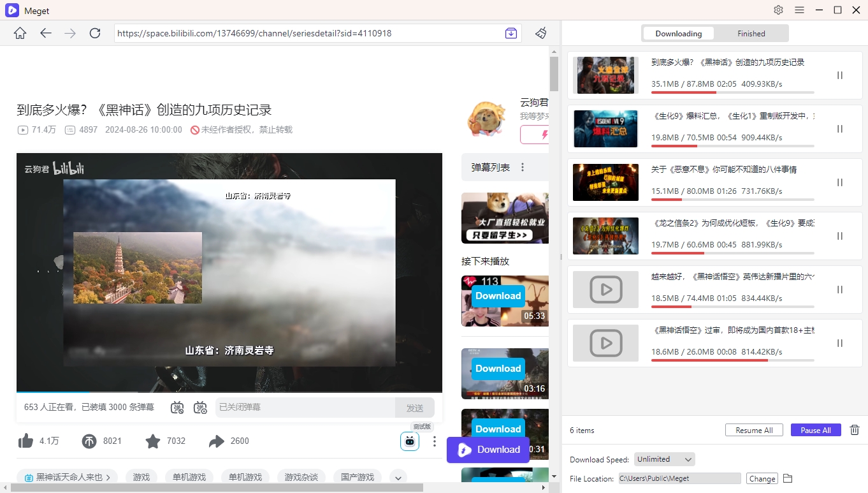The image size is (868, 493).
Task: Go to browser home page
Action: [20, 33]
